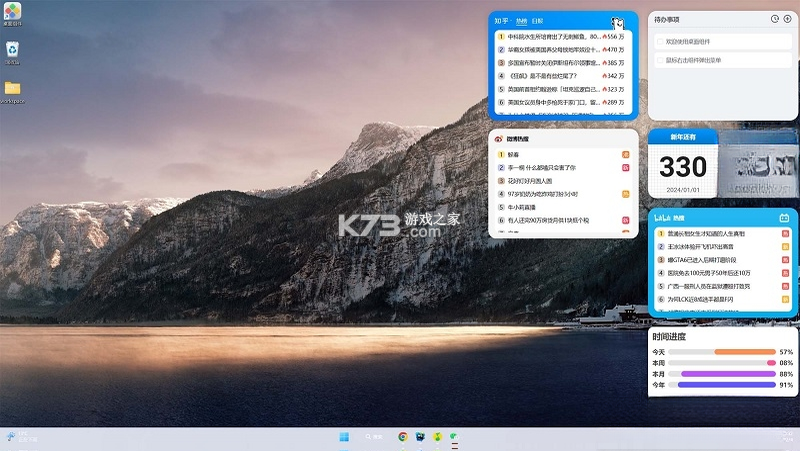Click the 本月 progress bar at 88%
Viewport: 800px width, 451px height.
click(x=722, y=374)
